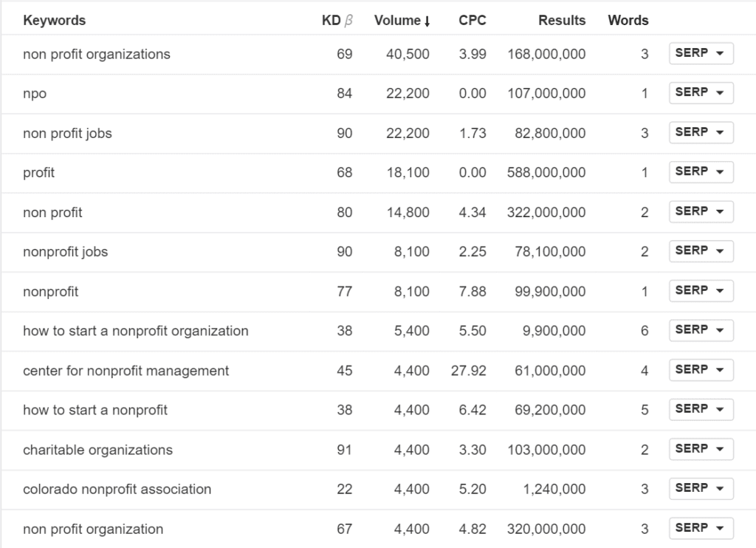The height and width of the screenshot is (548, 756).
Task: Click the Volume sort arrow icon
Action: (x=428, y=21)
